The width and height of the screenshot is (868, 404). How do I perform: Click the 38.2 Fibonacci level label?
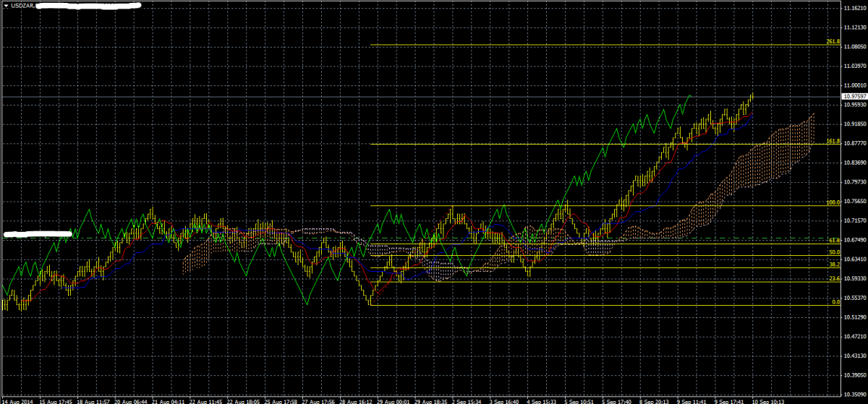(833, 265)
